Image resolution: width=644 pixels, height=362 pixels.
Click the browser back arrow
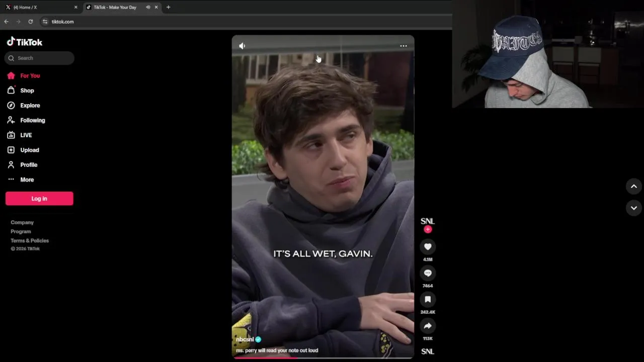click(6, 22)
